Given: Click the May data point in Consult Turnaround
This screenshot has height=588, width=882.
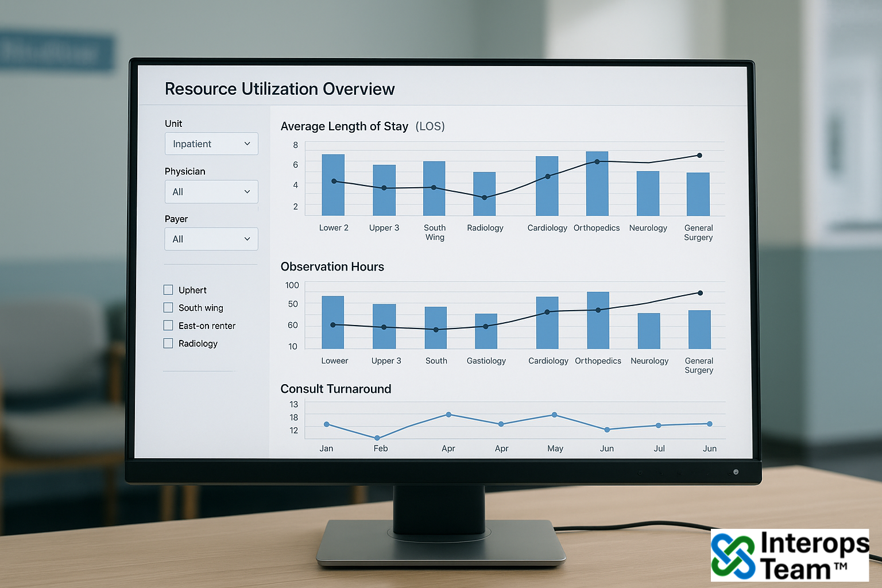Looking at the screenshot, I should [554, 415].
